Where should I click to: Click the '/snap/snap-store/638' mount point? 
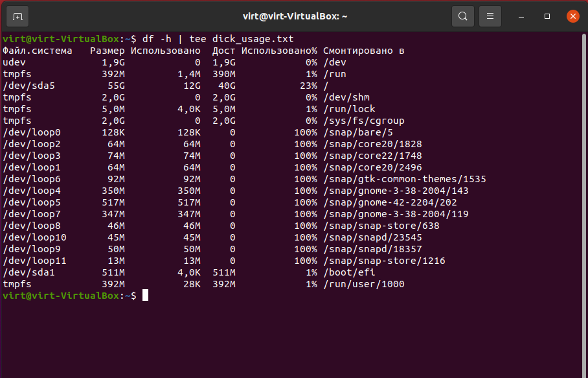pyautogui.click(x=381, y=226)
